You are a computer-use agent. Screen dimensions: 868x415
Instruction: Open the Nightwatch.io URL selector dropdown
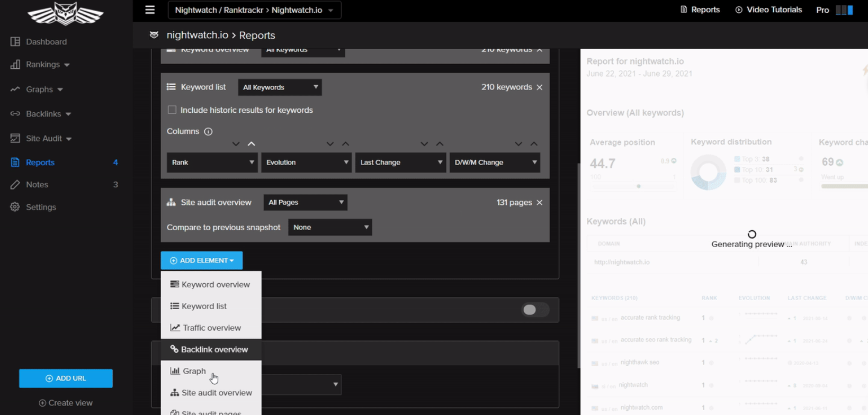click(x=255, y=10)
